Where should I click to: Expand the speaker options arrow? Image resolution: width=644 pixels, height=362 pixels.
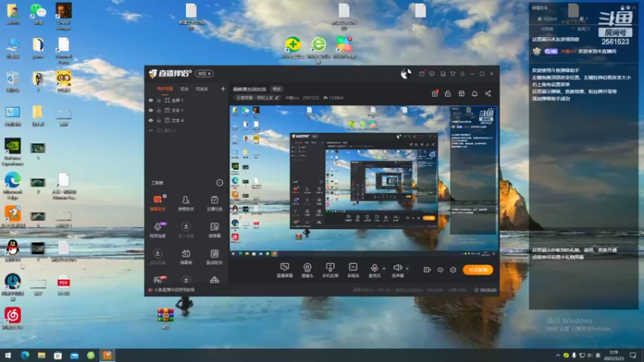(x=407, y=269)
